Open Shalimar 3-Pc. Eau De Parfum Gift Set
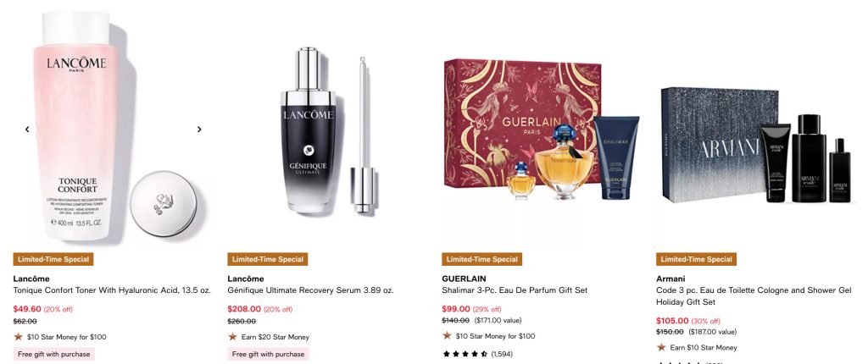Image resolution: width=868 pixels, height=364 pixels. point(515,290)
